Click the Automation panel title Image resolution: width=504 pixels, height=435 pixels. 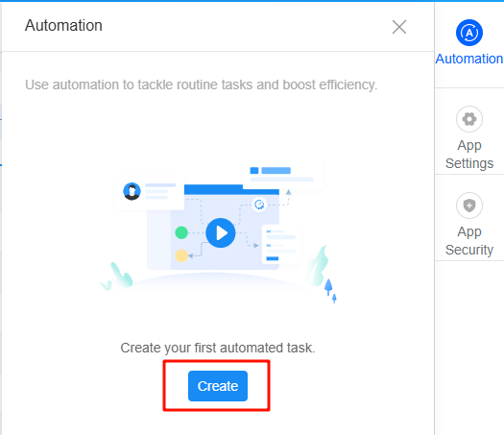coord(63,25)
